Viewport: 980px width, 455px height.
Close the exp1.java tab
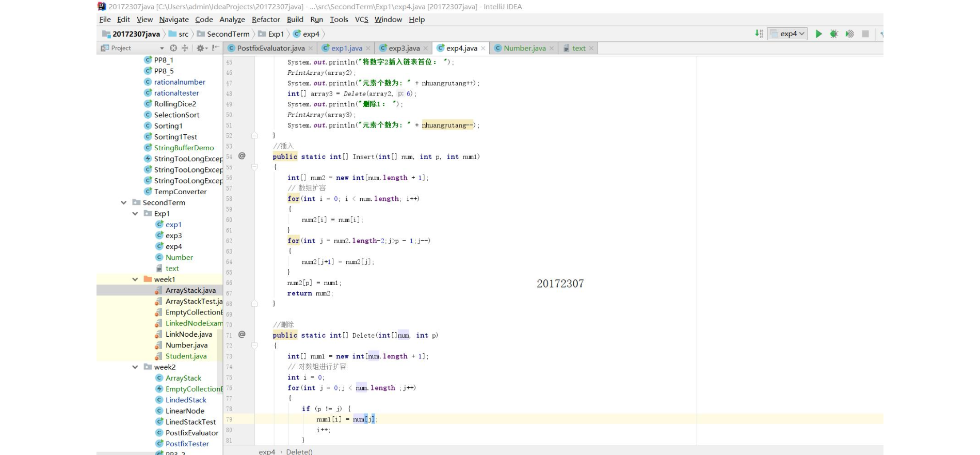pos(368,49)
